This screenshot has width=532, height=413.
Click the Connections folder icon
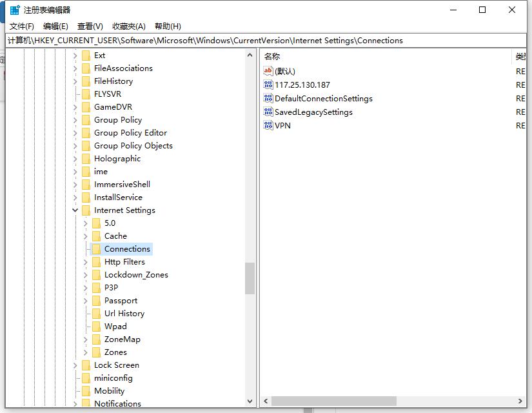click(96, 248)
